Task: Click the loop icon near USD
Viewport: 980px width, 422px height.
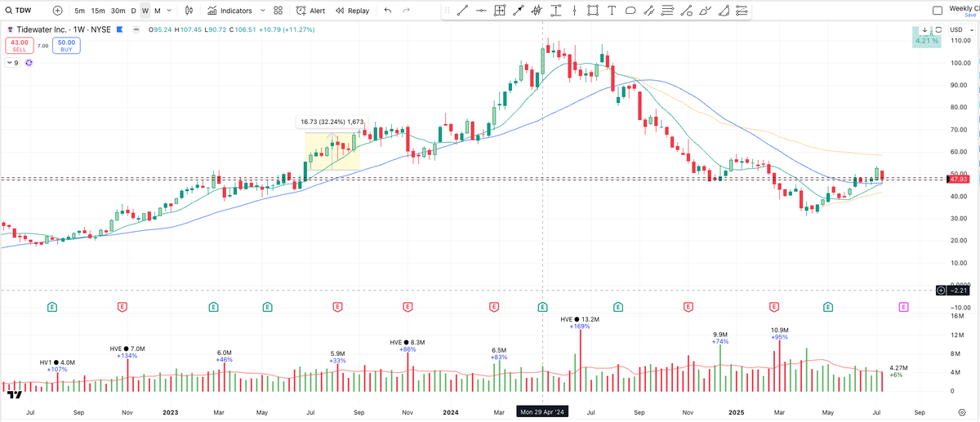Action: pyautogui.click(x=937, y=30)
